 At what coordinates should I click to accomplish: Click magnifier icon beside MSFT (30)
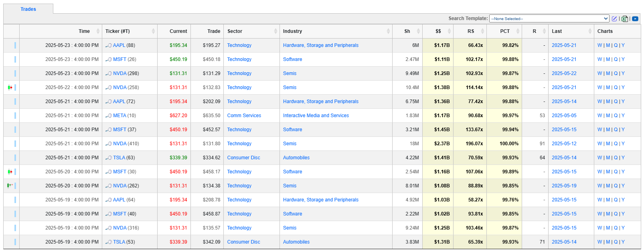(x=109, y=172)
